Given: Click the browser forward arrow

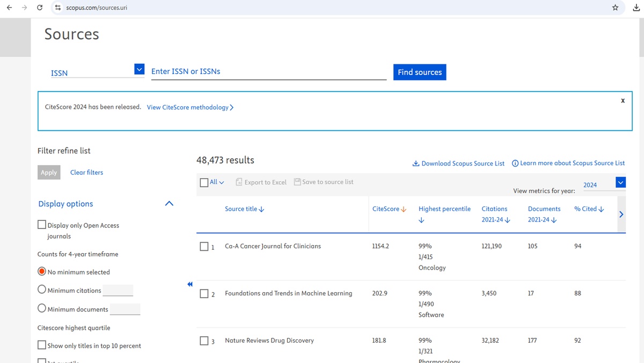Looking at the screenshot, I should tap(24, 8).
